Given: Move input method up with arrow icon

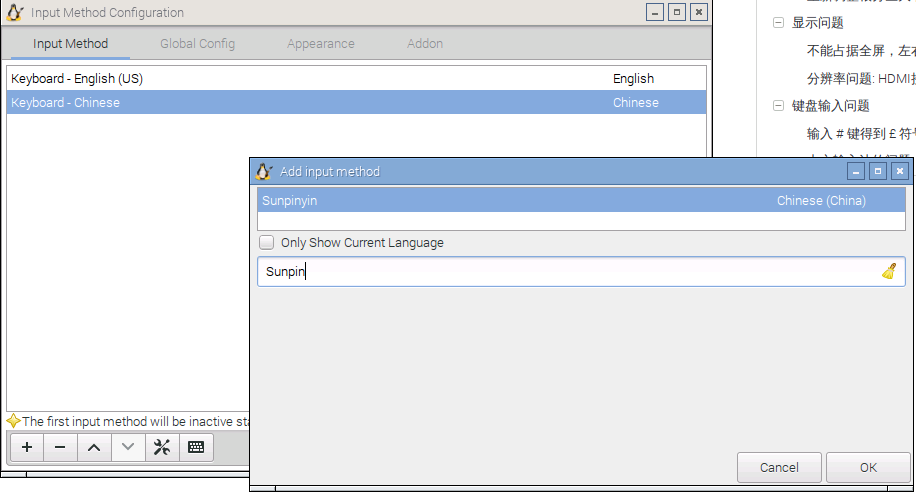Looking at the screenshot, I should (94, 447).
